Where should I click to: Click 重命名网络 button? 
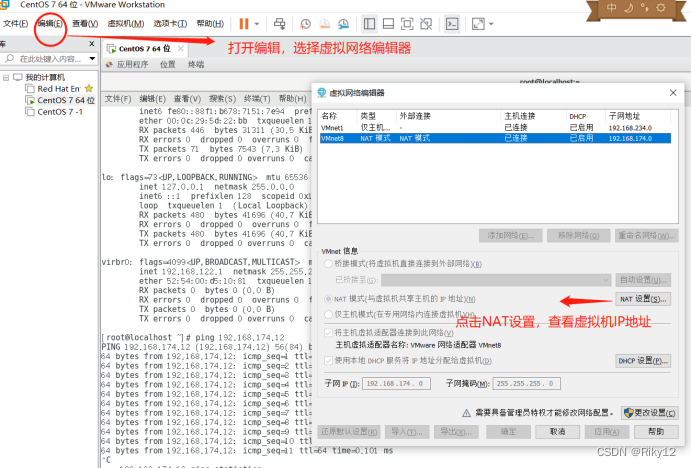point(646,235)
